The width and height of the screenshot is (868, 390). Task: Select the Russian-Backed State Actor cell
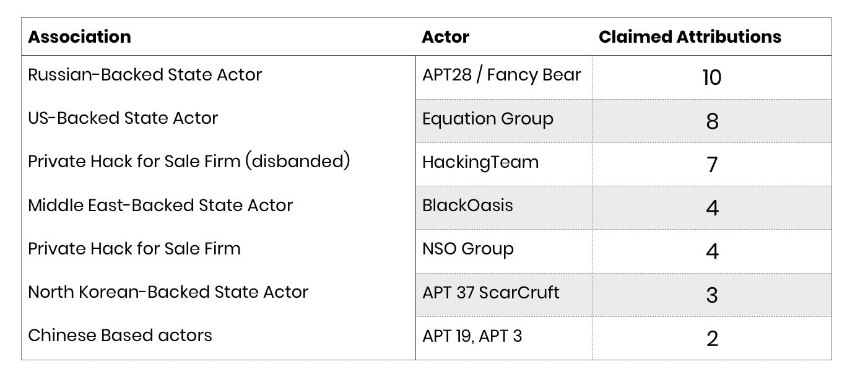tap(145, 75)
